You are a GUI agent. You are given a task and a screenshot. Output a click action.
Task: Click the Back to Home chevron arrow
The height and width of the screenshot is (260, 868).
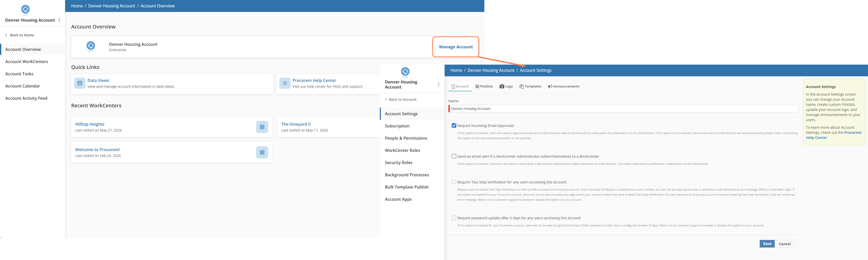pyautogui.click(x=6, y=35)
